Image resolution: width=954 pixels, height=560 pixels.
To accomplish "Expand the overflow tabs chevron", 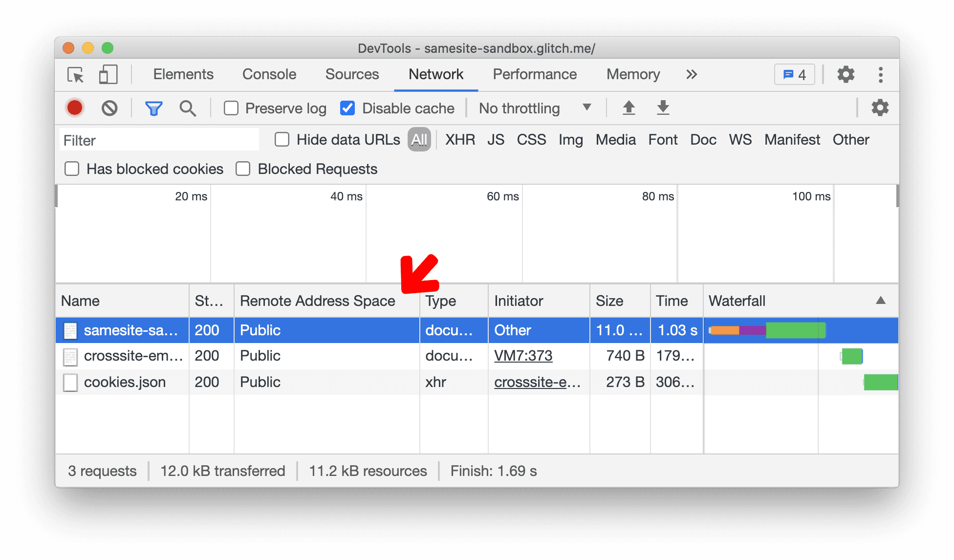I will [692, 74].
